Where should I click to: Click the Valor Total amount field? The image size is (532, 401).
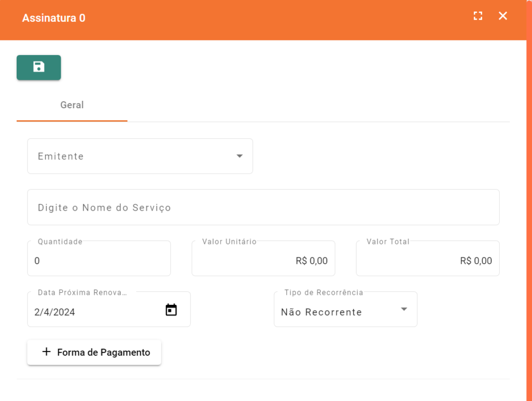427,261
